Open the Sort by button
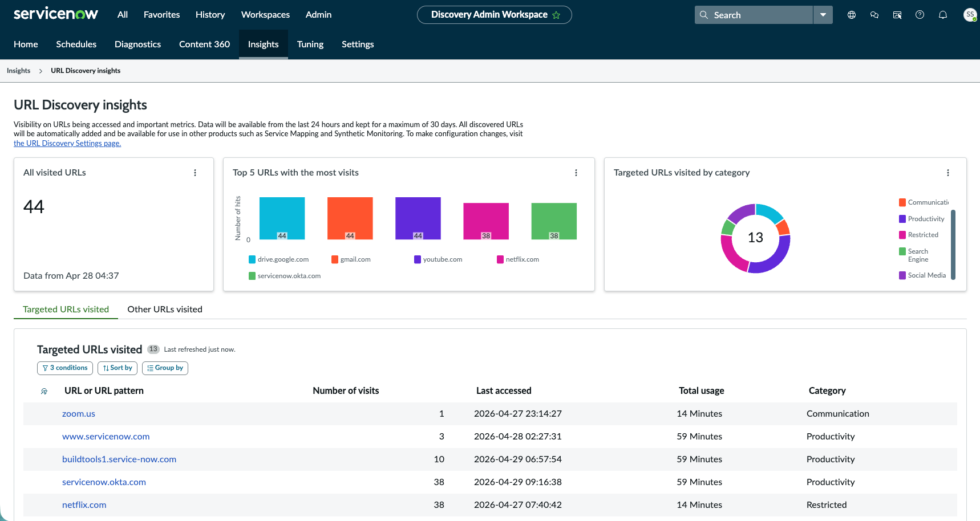The height and width of the screenshot is (521, 980). (118, 368)
